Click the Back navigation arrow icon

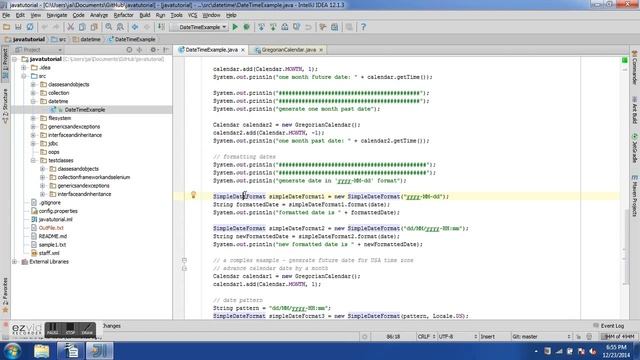(135, 27)
